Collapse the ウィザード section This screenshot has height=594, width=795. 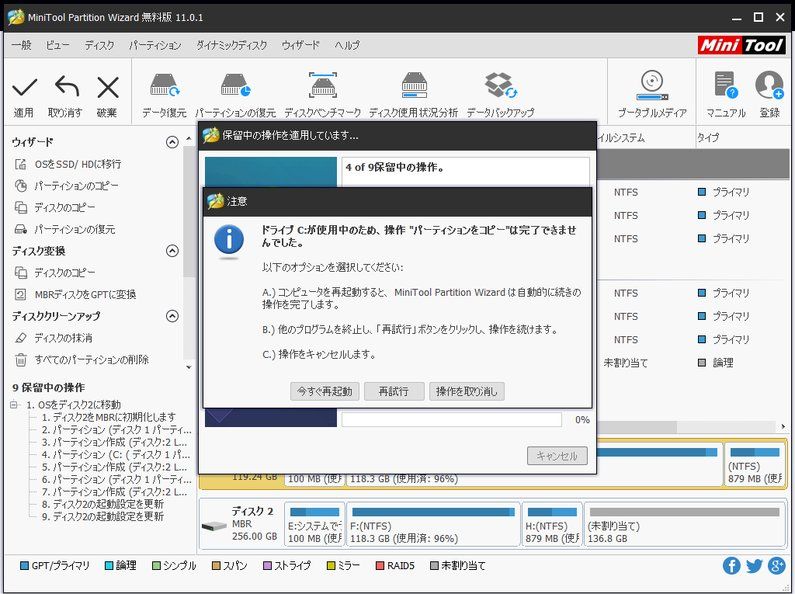[x=172, y=142]
